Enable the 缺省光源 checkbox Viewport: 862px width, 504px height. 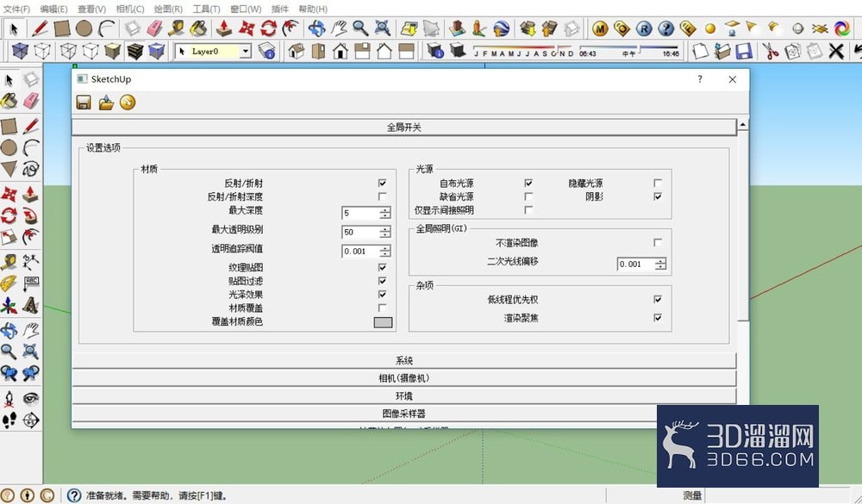tap(528, 196)
